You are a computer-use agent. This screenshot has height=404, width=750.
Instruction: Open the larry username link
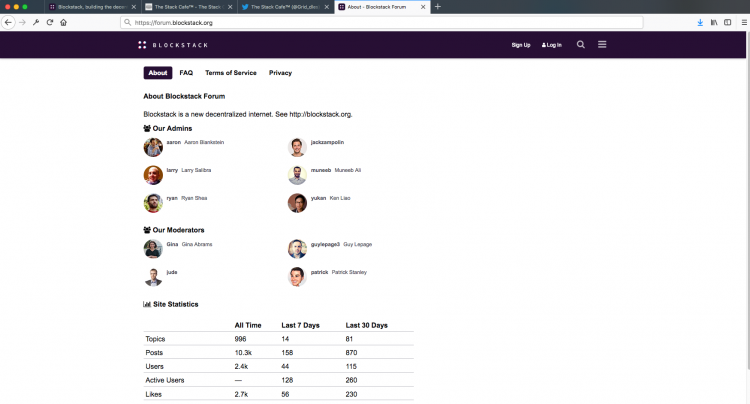click(x=172, y=170)
